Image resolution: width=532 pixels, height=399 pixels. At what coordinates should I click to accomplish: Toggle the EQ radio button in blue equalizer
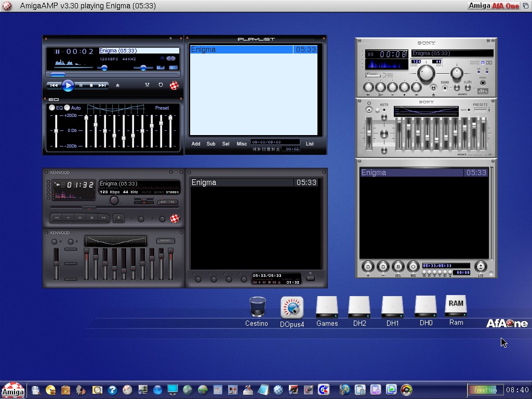[52, 108]
